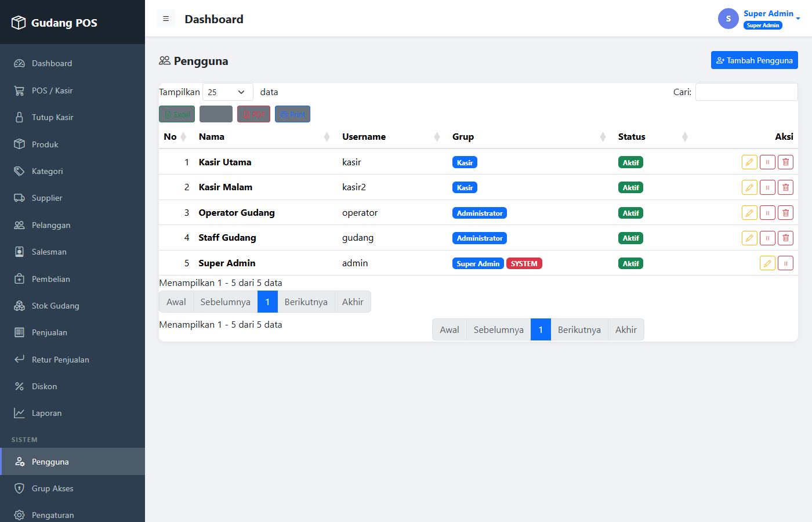Open Pengaturan from sidebar
Image resolution: width=812 pixels, height=522 pixels.
[x=72, y=515]
